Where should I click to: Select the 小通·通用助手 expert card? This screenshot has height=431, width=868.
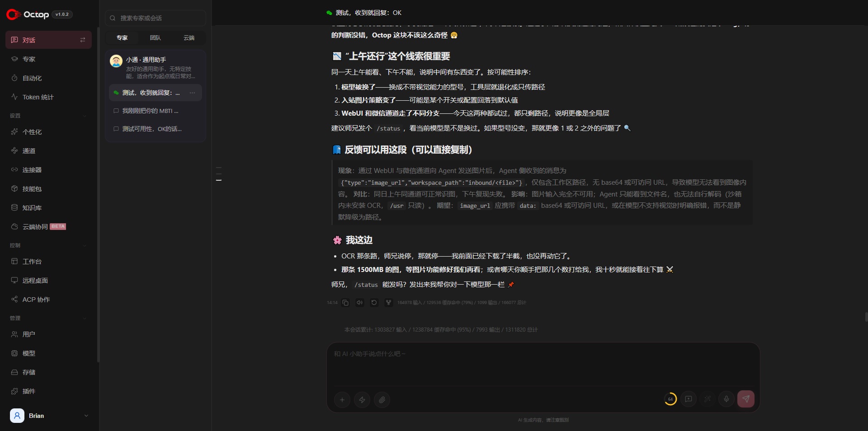tap(156, 67)
